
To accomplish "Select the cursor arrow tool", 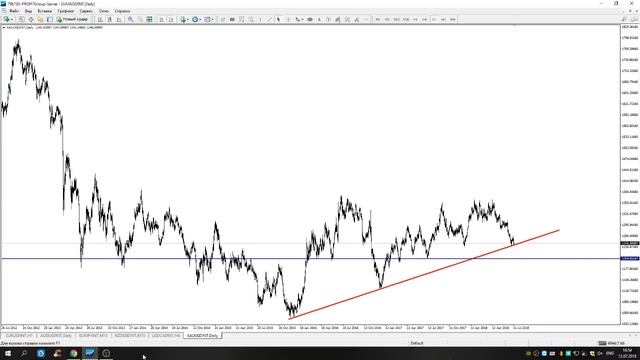I will pyautogui.click(x=278, y=19).
